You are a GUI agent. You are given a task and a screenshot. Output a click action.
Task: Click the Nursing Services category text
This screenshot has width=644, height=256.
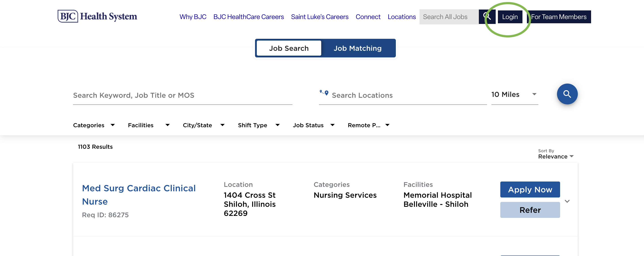point(345,195)
